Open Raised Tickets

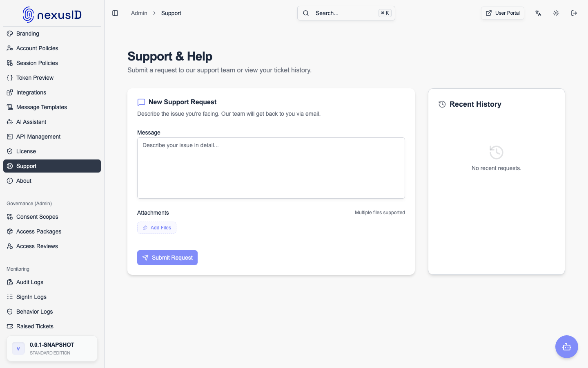pyautogui.click(x=52, y=326)
